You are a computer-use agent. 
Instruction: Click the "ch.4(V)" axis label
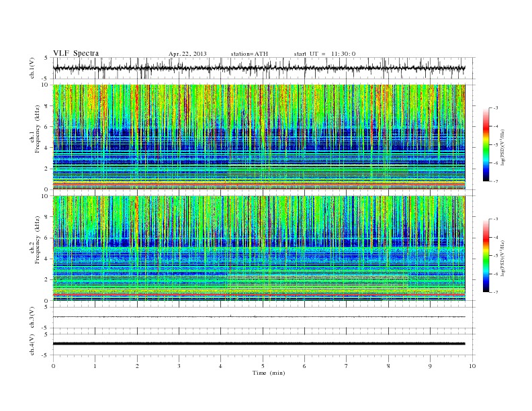(32, 345)
